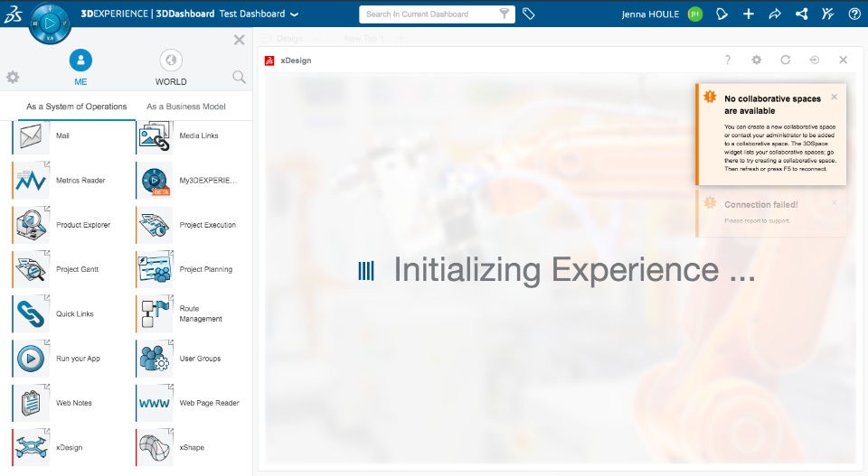
Task: Open notifications icon in top bar
Action: (x=722, y=14)
